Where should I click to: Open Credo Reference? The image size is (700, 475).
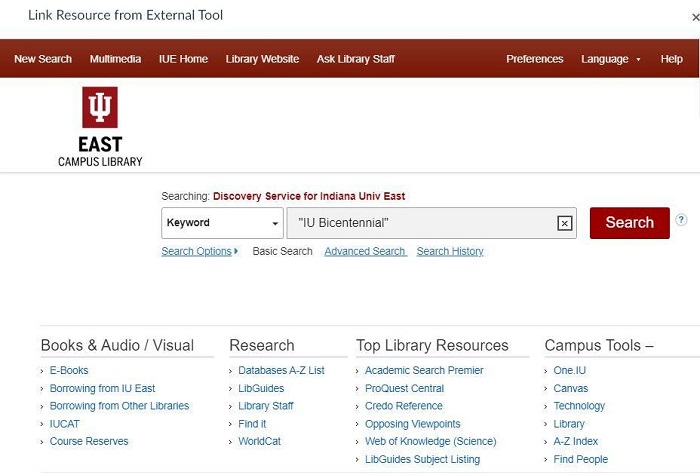(x=404, y=406)
